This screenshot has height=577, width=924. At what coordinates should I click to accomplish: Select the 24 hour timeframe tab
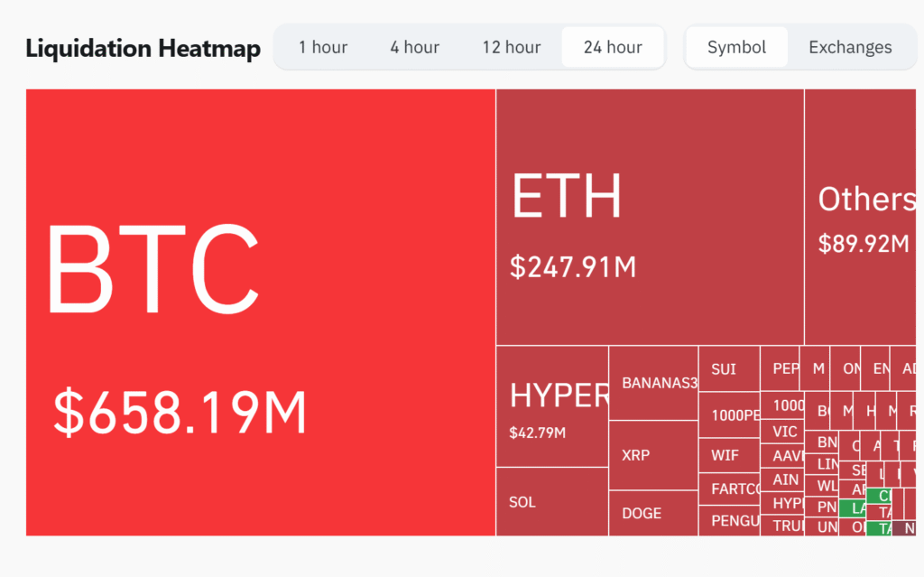pyautogui.click(x=613, y=47)
